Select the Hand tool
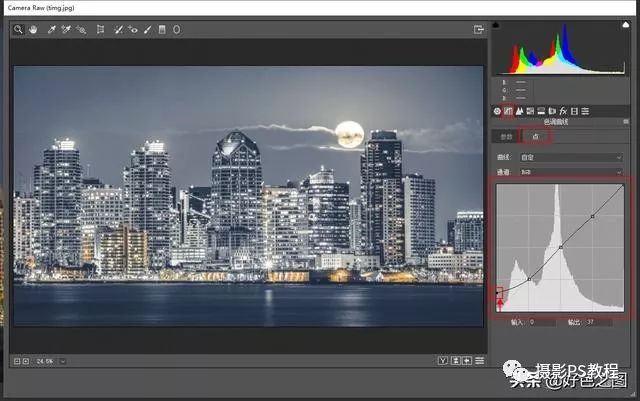This screenshot has height=401, width=640. (x=31, y=30)
